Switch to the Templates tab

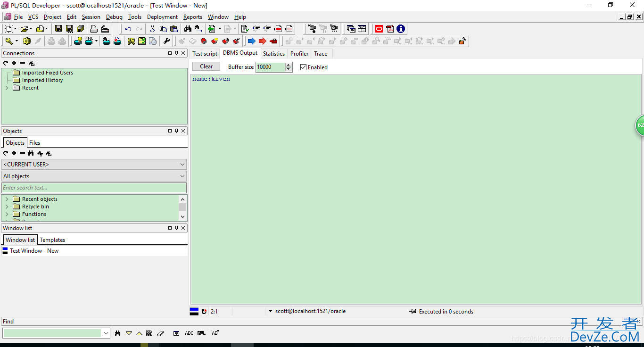click(52, 240)
